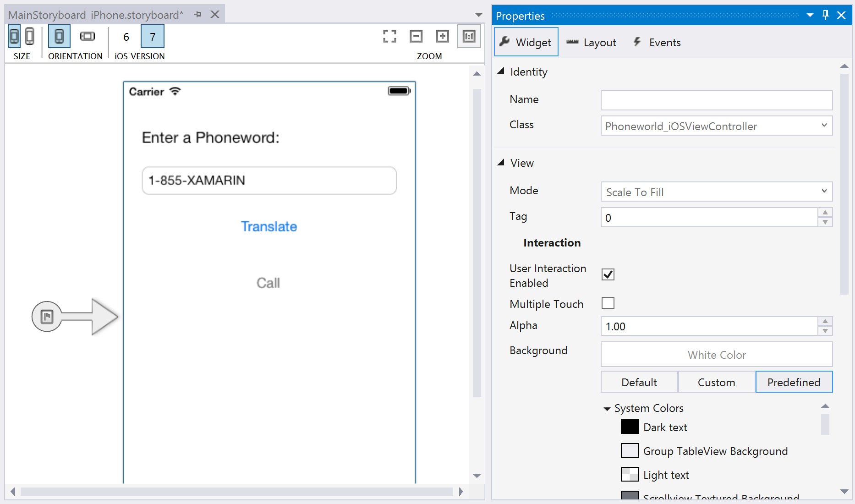Screen dimensions: 855x504
Task: Open the Mode dropdown showing Scale To Fill
Action: (x=824, y=192)
